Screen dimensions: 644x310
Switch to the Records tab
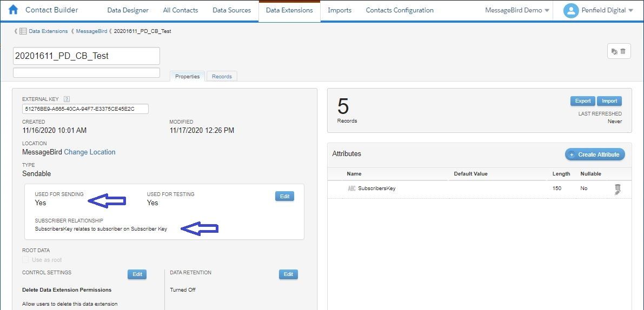click(222, 77)
